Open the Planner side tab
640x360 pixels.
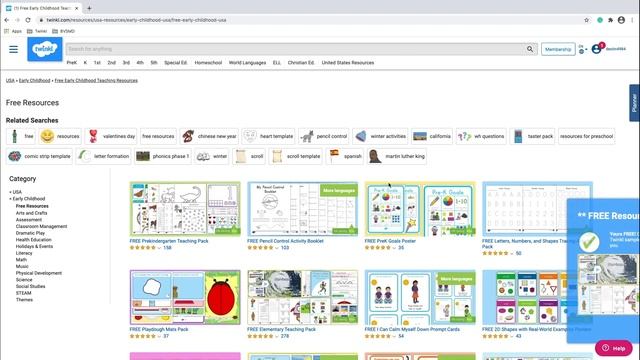point(634,103)
